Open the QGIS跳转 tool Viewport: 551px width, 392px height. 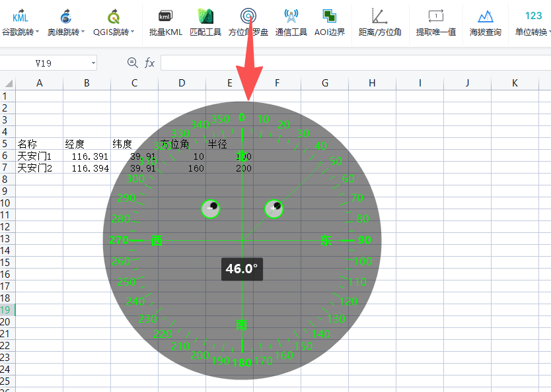tap(114, 22)
